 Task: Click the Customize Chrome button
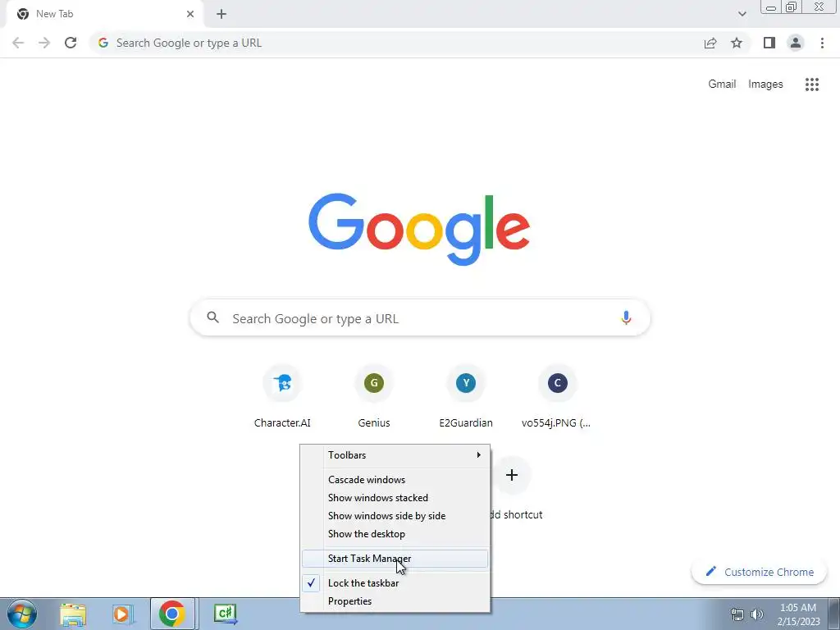[759, 572]
